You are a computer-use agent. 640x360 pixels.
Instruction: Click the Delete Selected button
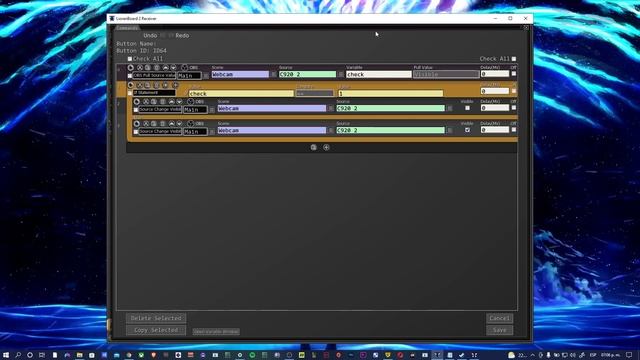point(156,318)
